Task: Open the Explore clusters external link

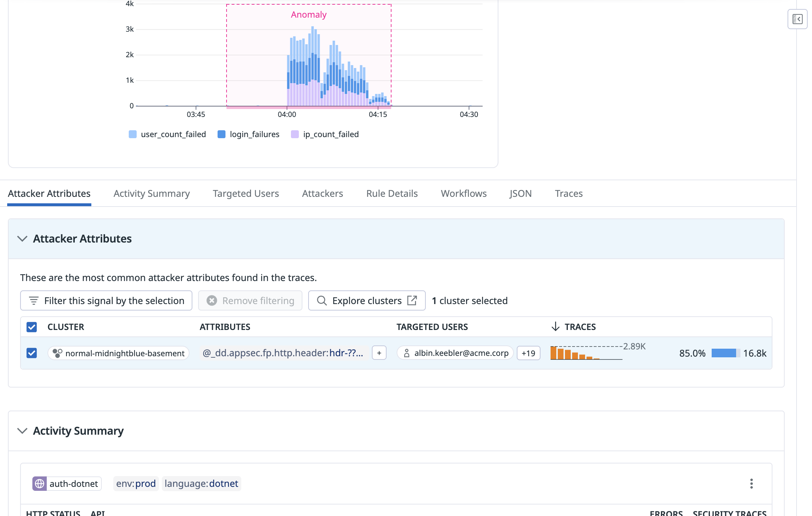Action: click(367, 300)
